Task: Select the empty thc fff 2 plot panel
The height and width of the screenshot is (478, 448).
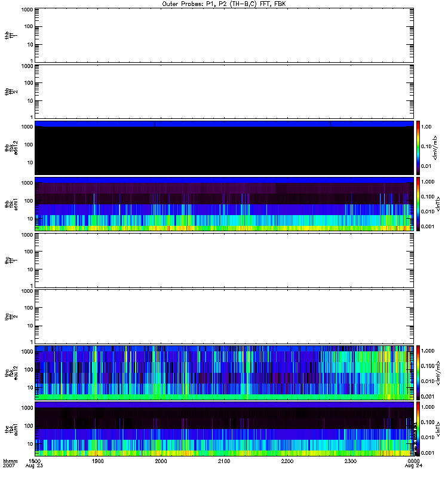Action: pos(224,317)
